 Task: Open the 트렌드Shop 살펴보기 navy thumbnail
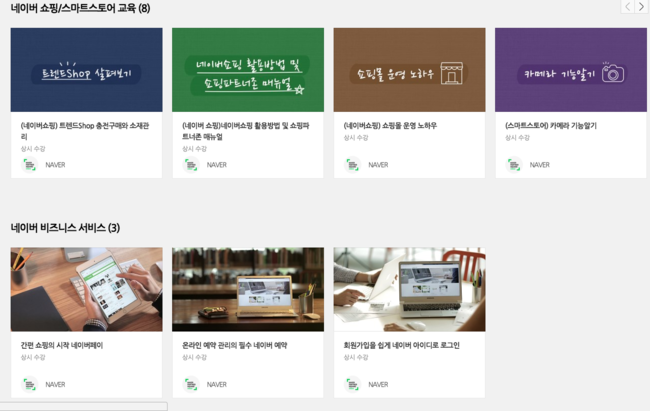click(86, 70)
